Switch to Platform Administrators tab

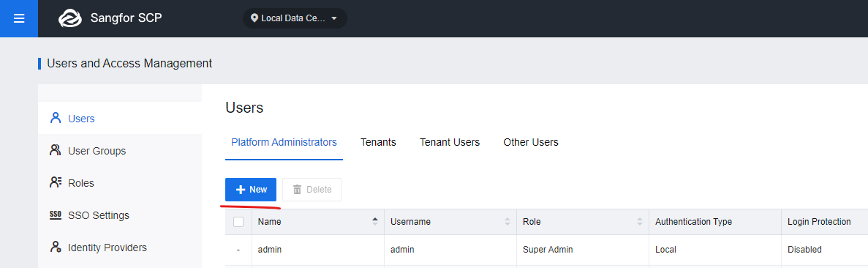click(284, 142)
